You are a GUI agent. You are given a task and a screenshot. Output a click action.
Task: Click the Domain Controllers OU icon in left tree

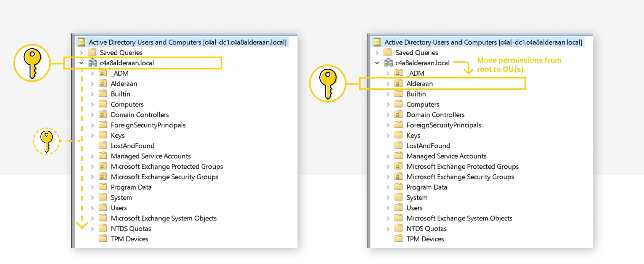103,115
